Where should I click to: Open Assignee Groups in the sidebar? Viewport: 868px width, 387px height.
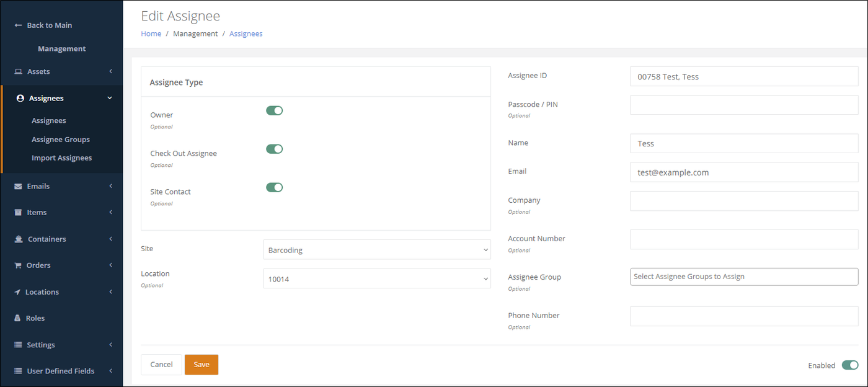[61, 140]
